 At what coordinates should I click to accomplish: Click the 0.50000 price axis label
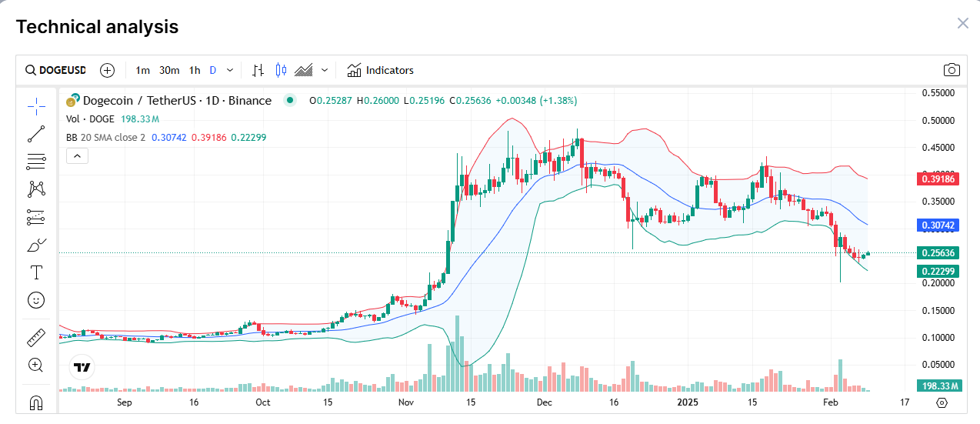tap(938, 120)
